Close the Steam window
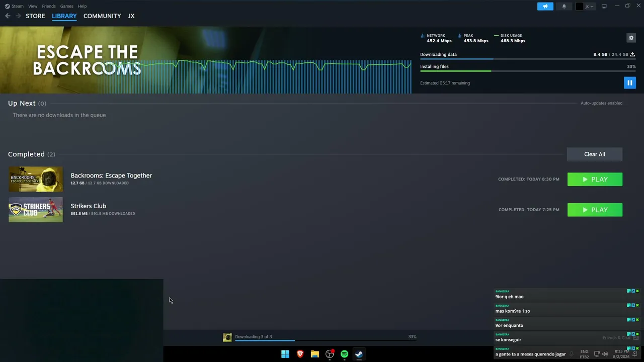 [x=638, y=6]
